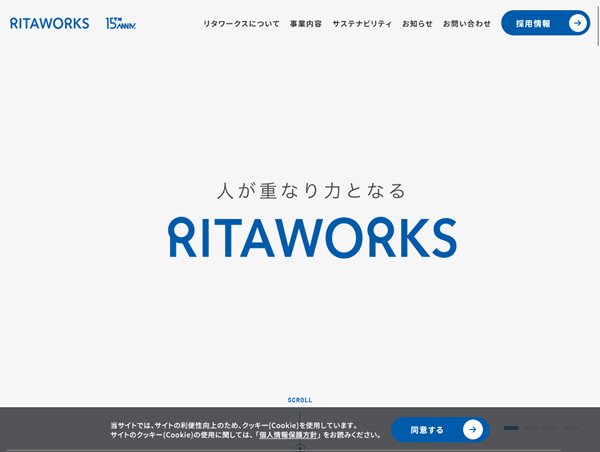The image size is (600, 452).
Task: Open サステナビリティ menu item
Action: pyautogui.click(x=362, y=24)
